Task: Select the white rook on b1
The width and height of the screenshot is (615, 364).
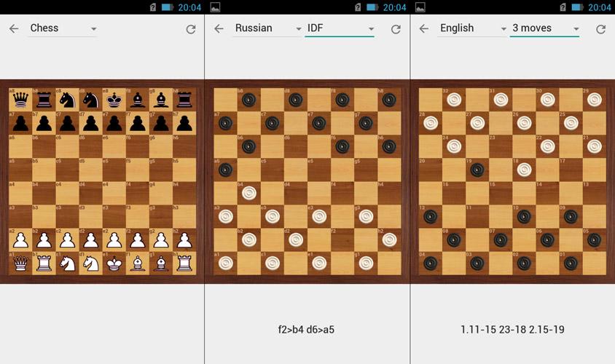Action: click(44, 264)
